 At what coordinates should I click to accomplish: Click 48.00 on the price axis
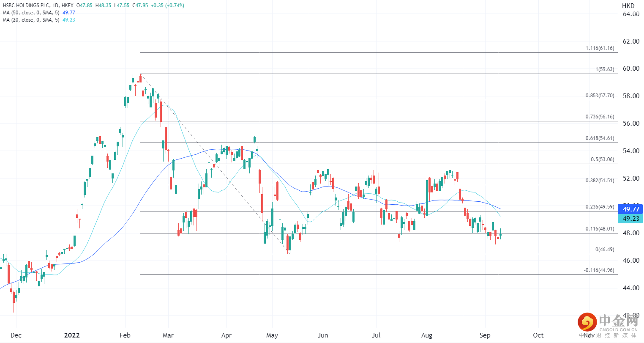631,233
